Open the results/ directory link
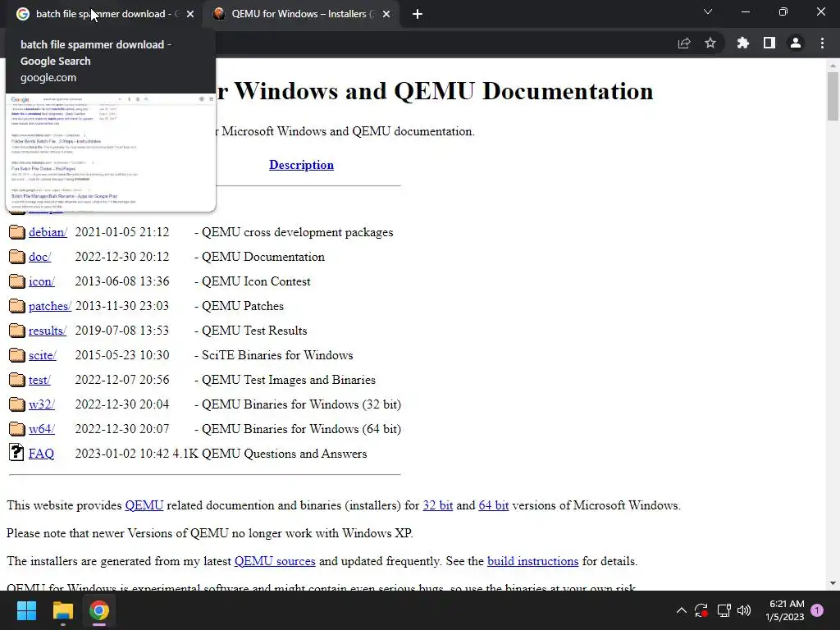Viewport: 840px width, 630px height. pos(47,331)
